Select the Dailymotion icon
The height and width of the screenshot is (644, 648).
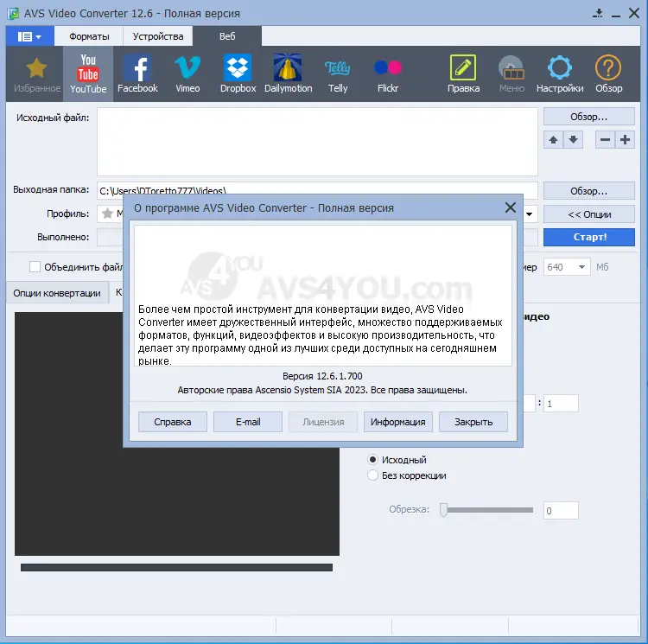[288, 74]
